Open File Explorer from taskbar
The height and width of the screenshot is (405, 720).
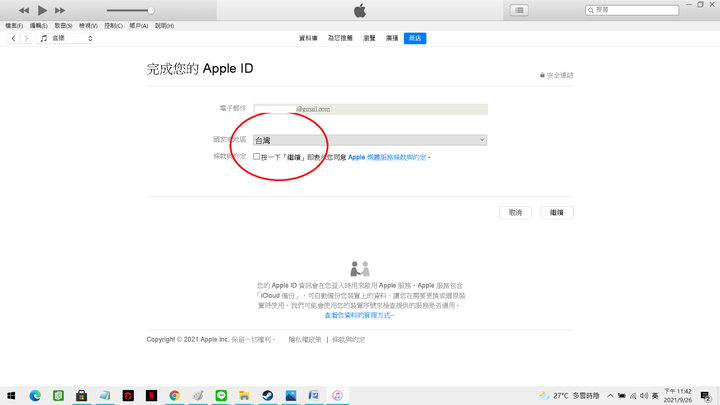click(x=244, y=395)
